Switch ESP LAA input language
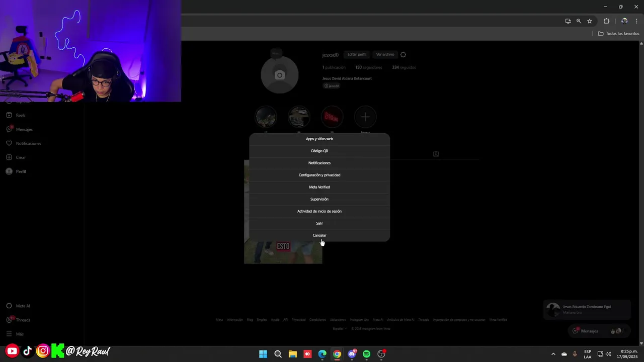The height and width of the screenshot is (362, 644). click(x=588, y=354)
